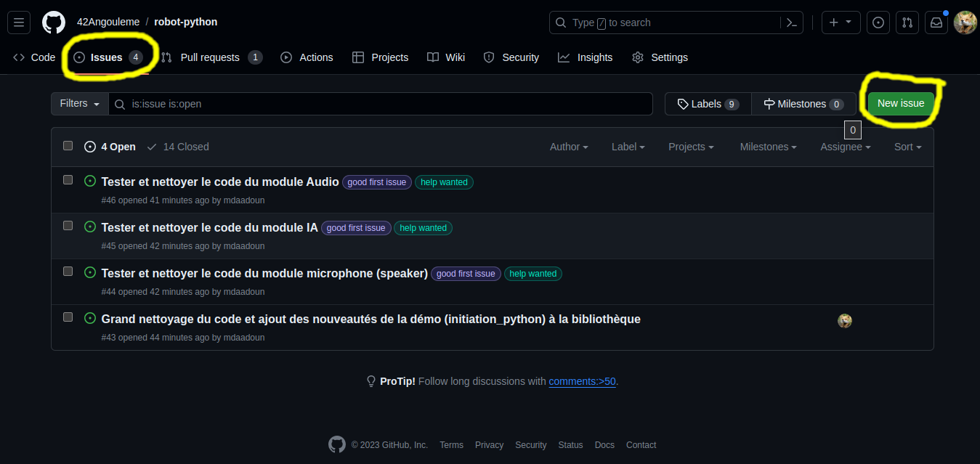The image size is (980, 464).
Task: Click the open-issue icon for issue #44
Action: 90,272
